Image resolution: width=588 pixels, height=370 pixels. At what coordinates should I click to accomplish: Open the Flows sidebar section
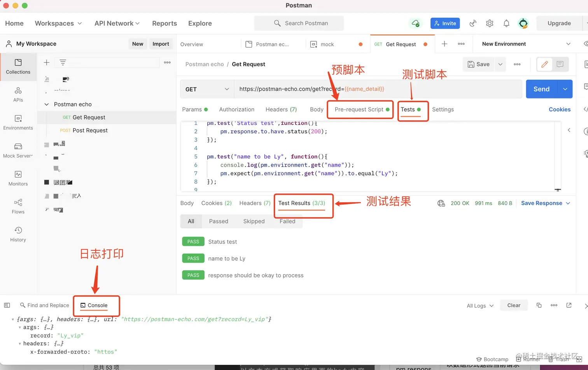pos(18,207)
